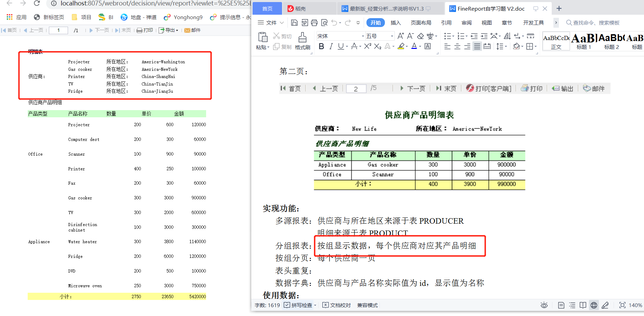Toggle 拼写检查 in WPS status bar

[300, 305]
